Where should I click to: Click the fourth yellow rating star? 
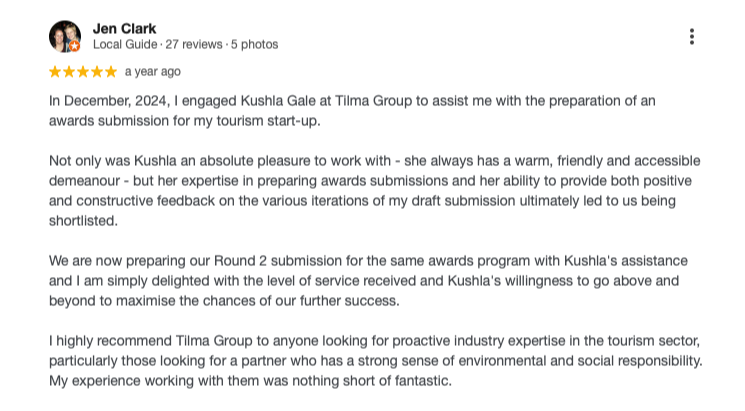pos(97,72)
